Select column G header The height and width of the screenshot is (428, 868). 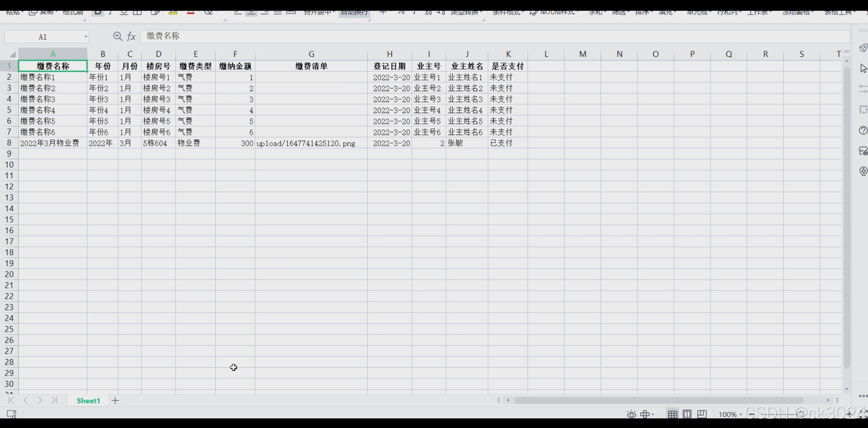click(311, 54)
